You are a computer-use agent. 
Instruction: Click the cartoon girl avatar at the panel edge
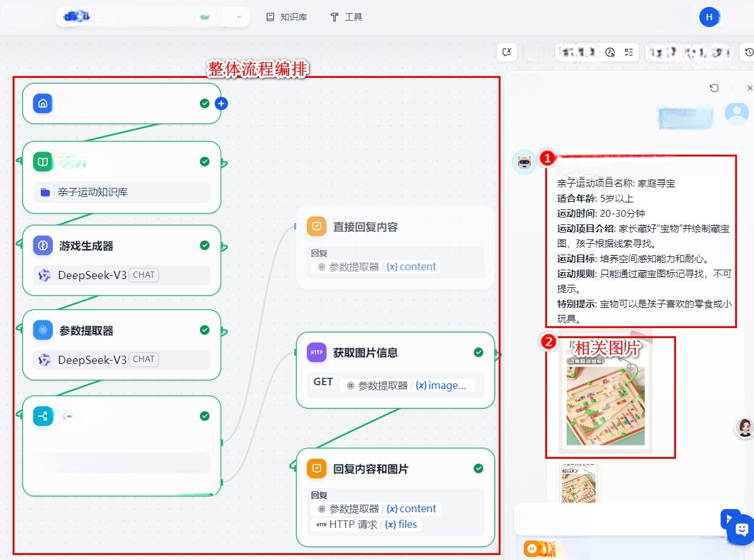coord(745,427)
